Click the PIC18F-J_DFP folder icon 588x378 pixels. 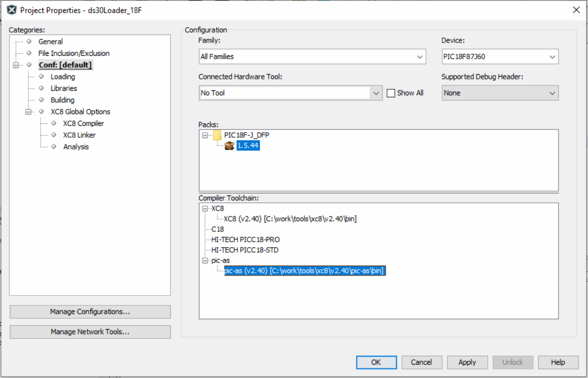[x=217, y=135]
